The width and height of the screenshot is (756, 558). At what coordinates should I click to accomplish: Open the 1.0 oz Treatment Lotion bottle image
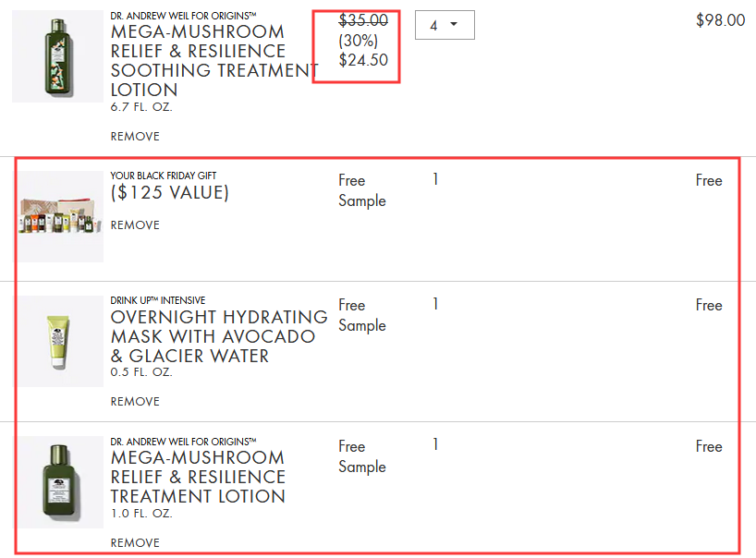tap(58, 482)
